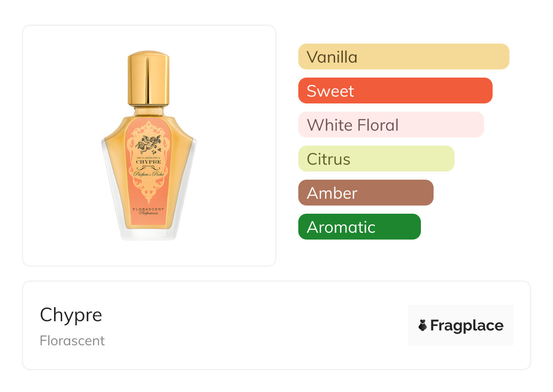This screenshot has height=392, width=553.
Task: Select the red Sweet accord bar
Action: click(395, 91)
